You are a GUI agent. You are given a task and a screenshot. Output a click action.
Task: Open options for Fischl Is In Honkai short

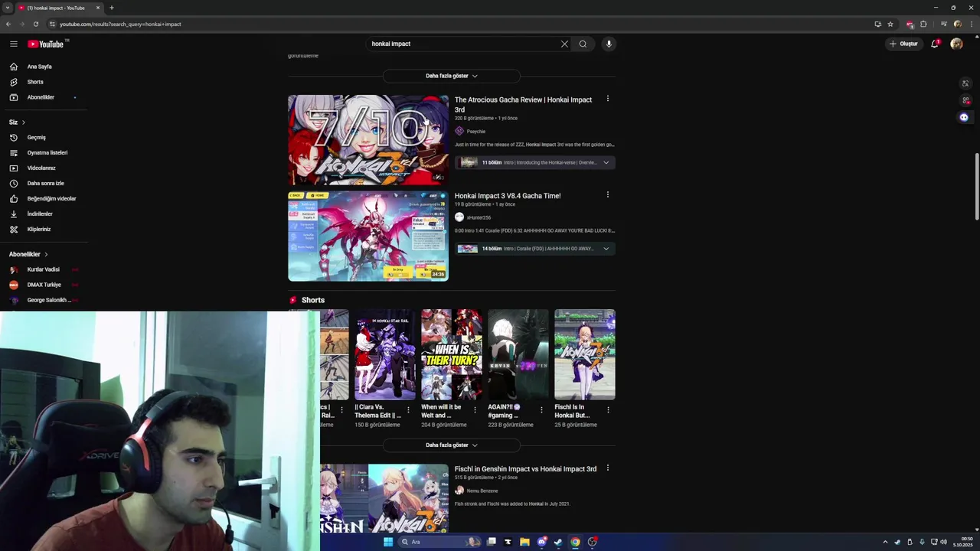[x=609, y=410]
